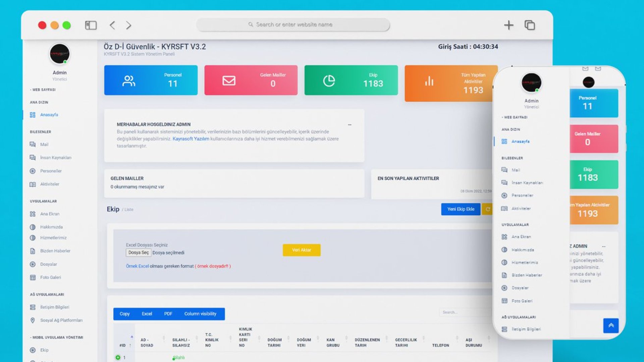Image resolution: width=644 pixels, height=362 pixels.
Task: Open the welcome card three-dot menu
Action: pyautogui.click(x=350, y=125)
